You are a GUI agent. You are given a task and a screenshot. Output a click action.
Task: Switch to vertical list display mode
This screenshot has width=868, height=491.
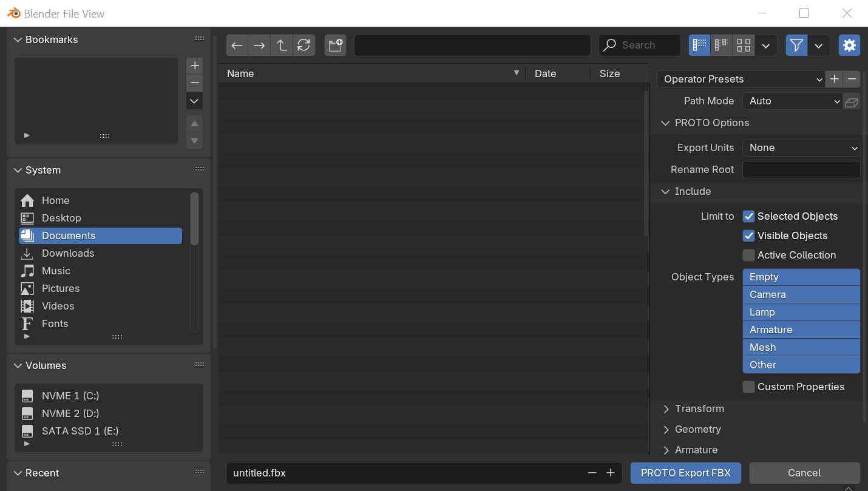699,46
